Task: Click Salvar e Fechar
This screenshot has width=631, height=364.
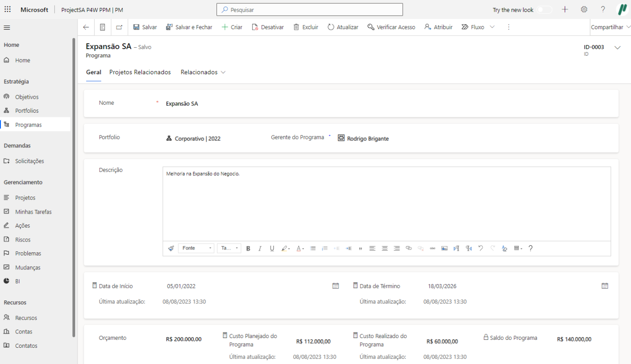Action: point(189,27)
